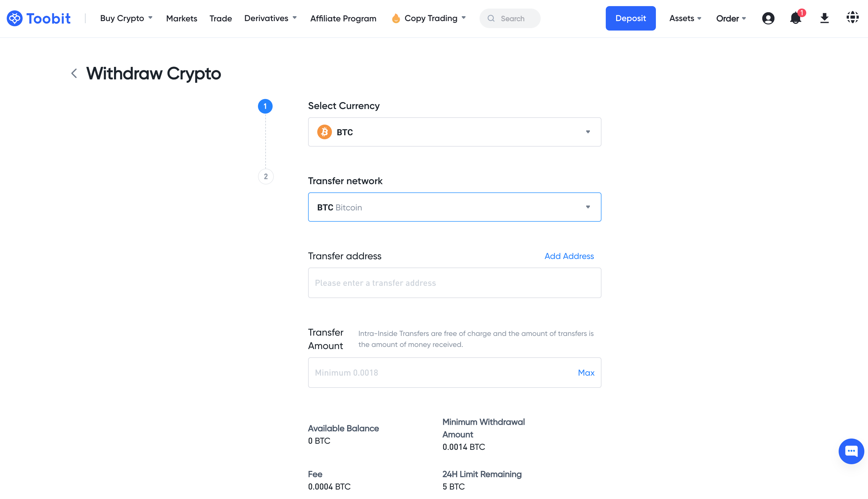Open the language globe icon
868x499 pixels.
tap(852, 18)
